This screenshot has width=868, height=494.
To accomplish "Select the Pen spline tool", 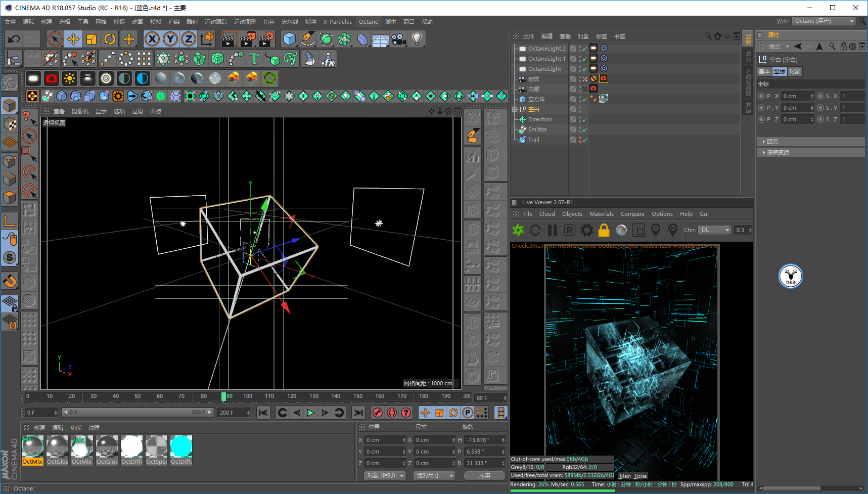I will (307, 39).
